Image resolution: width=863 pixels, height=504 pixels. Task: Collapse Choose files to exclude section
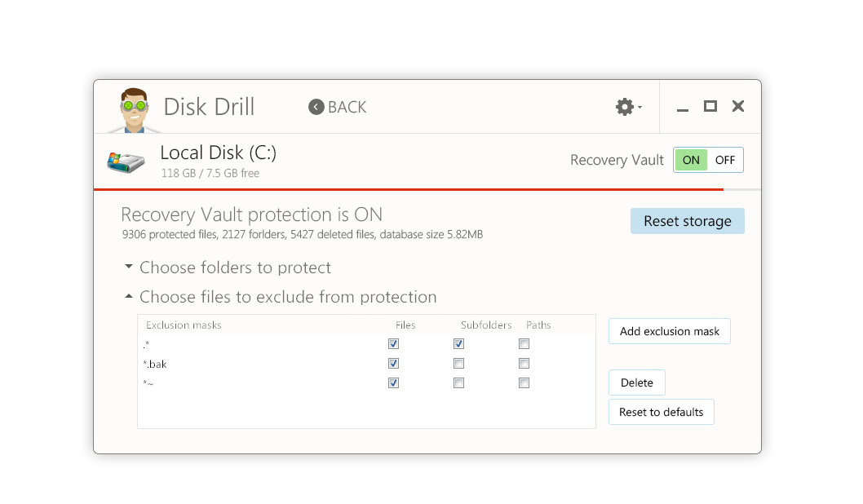pyautogui.click(x=129, y=297)
